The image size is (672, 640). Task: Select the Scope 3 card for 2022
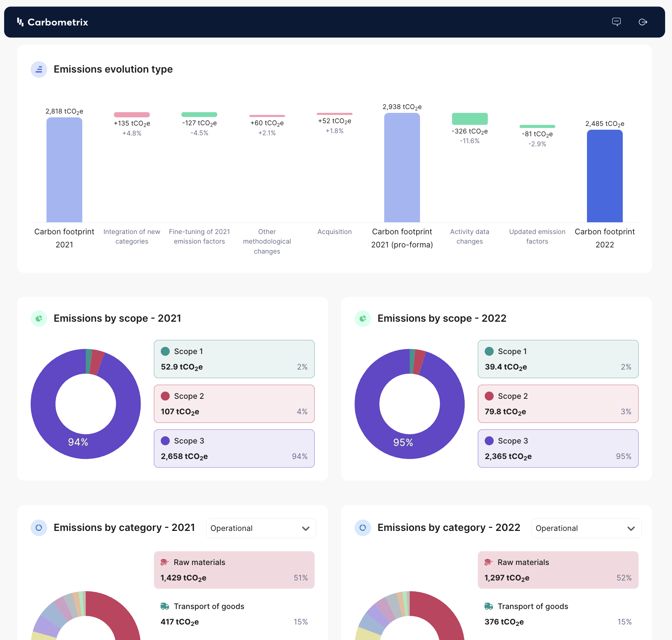point(558,448)
